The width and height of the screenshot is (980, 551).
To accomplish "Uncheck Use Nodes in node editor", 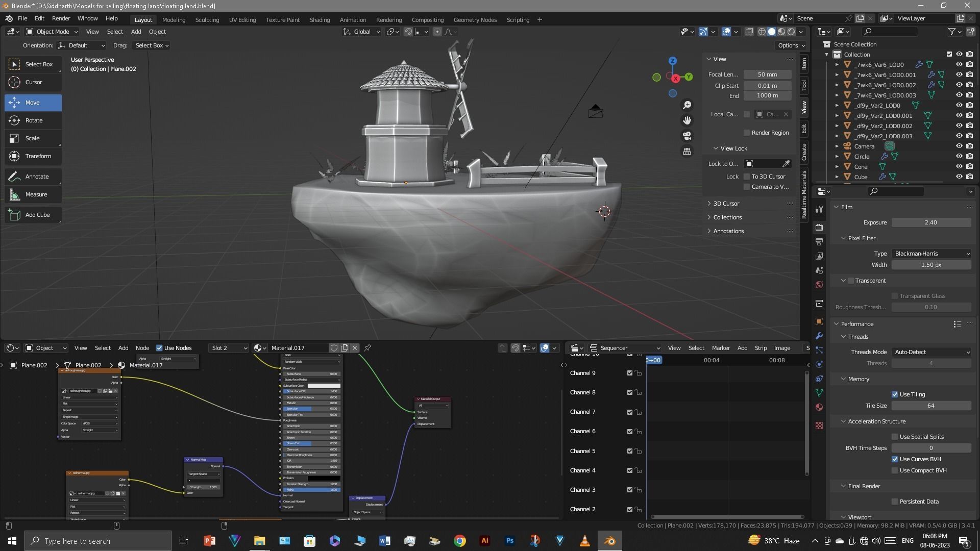I will tap(159, 348).
